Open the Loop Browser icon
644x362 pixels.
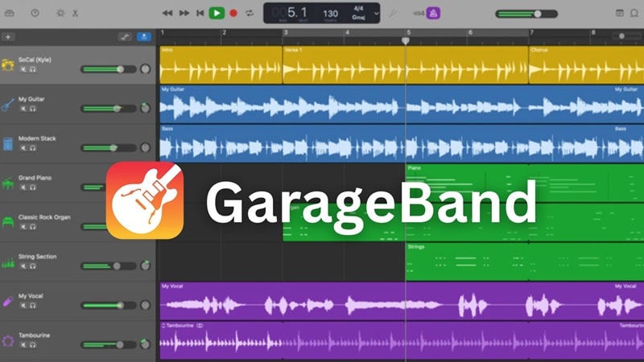pyautogui.click(x=634, y=13)
